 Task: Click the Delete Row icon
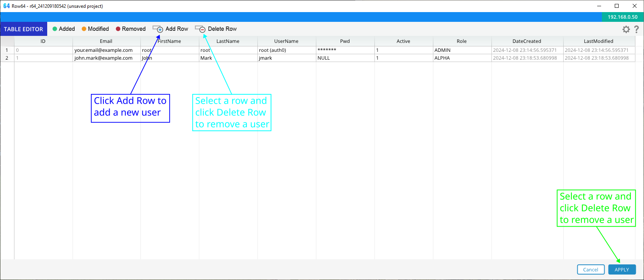click(x=200, y=29)
